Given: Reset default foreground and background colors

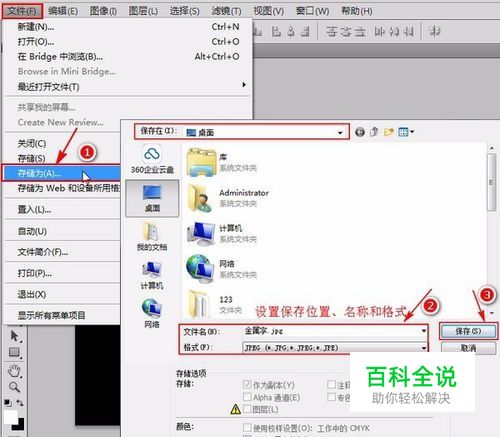Looking at the screenshot, I should 8,403.
